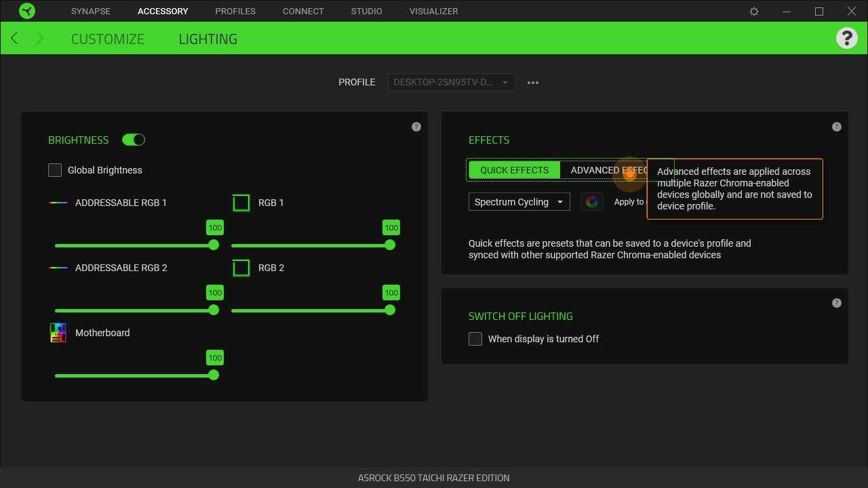
Task: Click the Addressable RGB 1 brightness slider
Action: [134, 245]
